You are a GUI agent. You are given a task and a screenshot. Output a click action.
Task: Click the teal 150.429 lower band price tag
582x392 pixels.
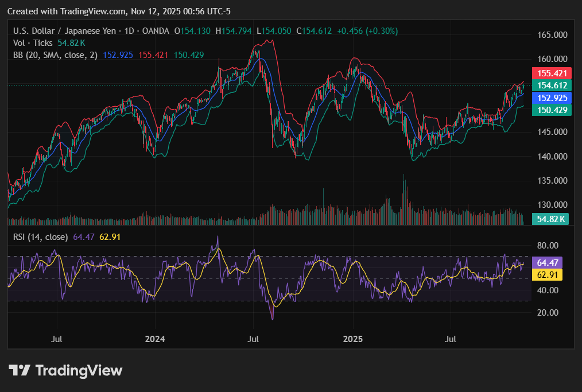click(552, 110)
